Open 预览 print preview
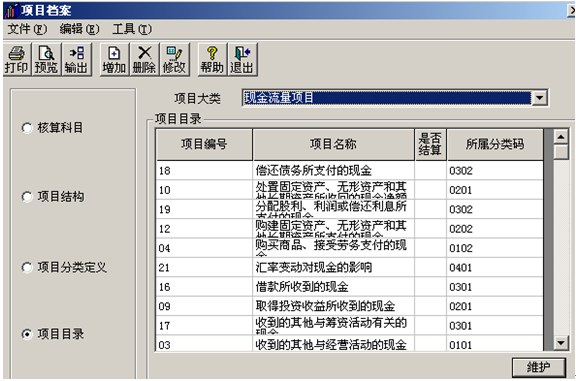 tap(46, 60)
